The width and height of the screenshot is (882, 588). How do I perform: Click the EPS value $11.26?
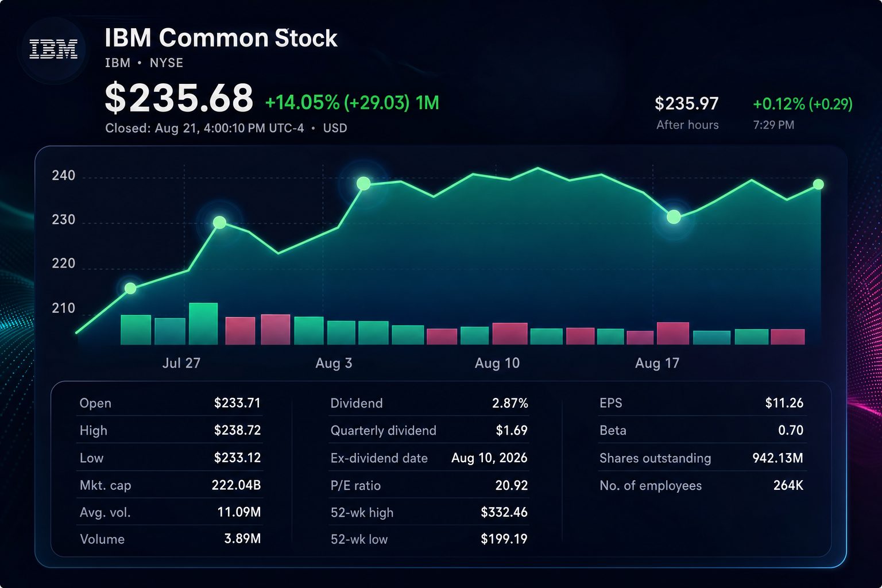click(784, 403)
